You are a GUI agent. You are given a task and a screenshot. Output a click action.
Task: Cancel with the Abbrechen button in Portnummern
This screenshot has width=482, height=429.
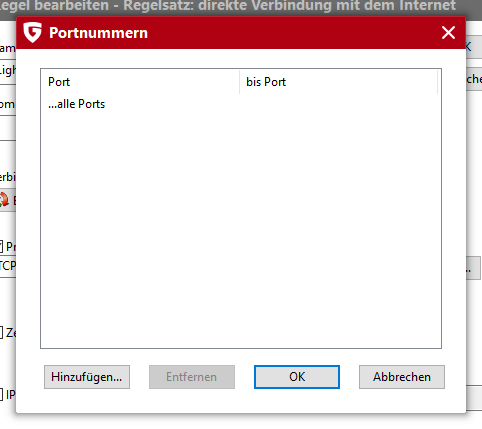click(402, 377)
